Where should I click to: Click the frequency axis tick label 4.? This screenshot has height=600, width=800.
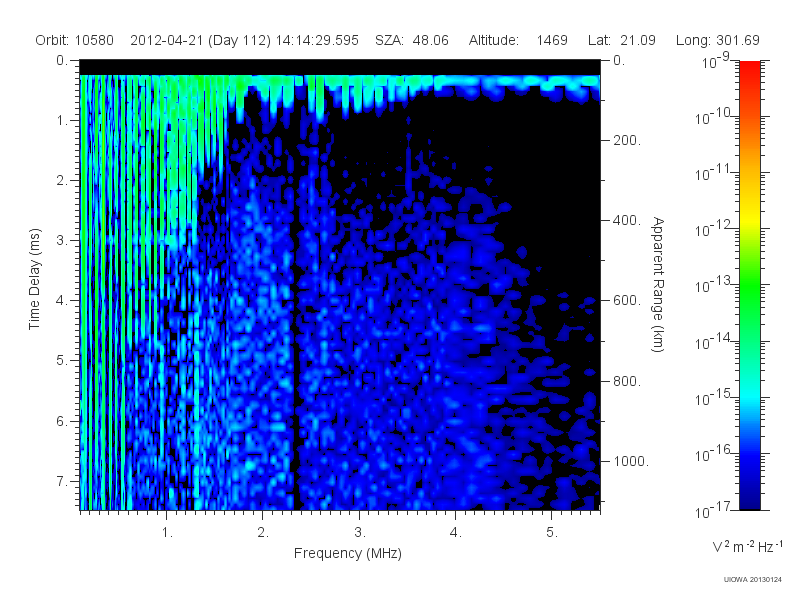click(x=456, y=533)
